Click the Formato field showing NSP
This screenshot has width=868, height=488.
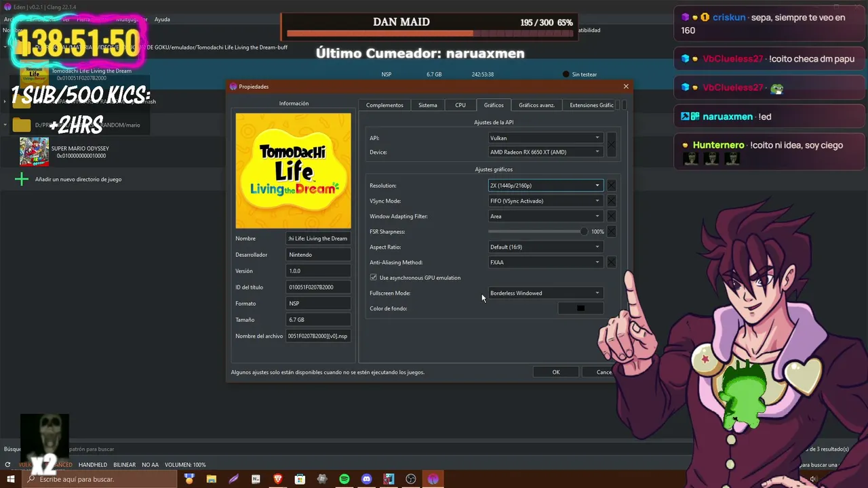pyautogui.click(x=318, y=304)
